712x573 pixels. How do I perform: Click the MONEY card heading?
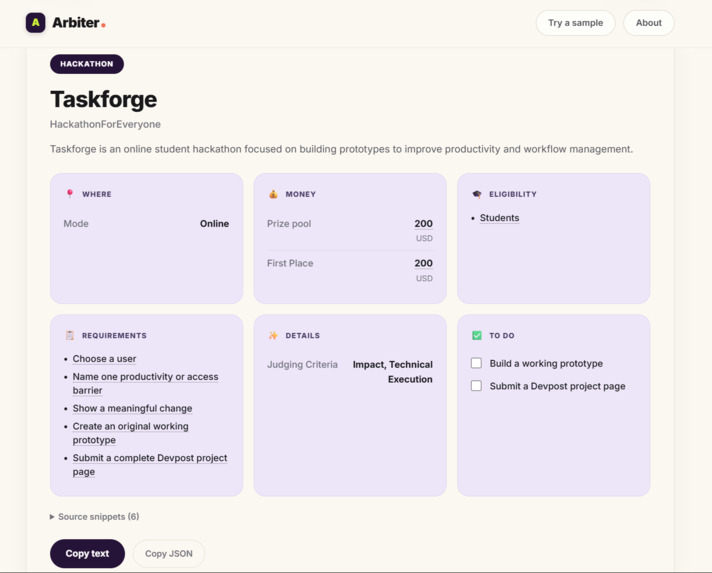301,194
